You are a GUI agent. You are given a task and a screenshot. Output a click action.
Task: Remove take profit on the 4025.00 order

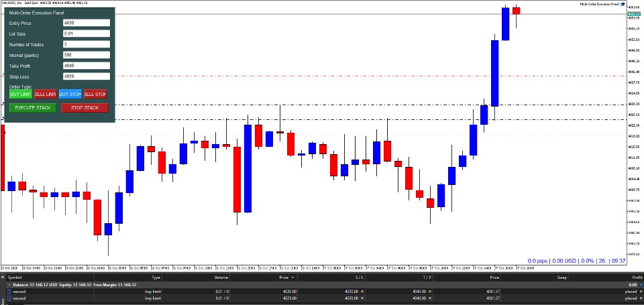click(430, 298)
